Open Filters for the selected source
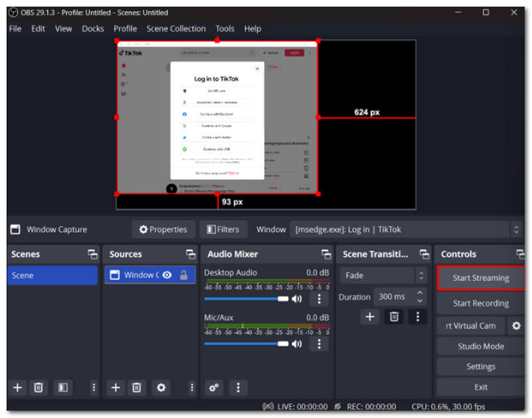 click(x=223, y=230)
